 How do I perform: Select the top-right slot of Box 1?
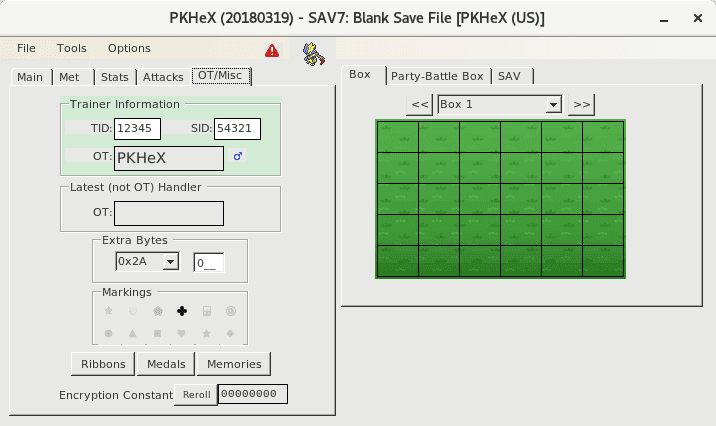click(603, 137)
